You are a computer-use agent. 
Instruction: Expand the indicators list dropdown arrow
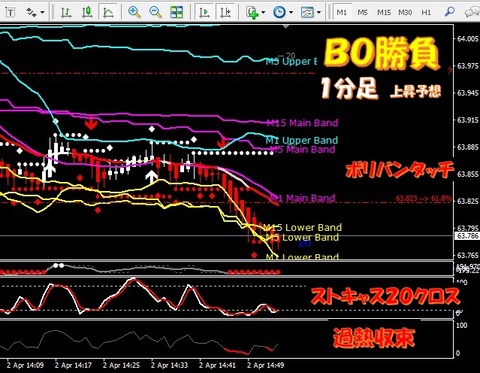click(x=263, y=13)
